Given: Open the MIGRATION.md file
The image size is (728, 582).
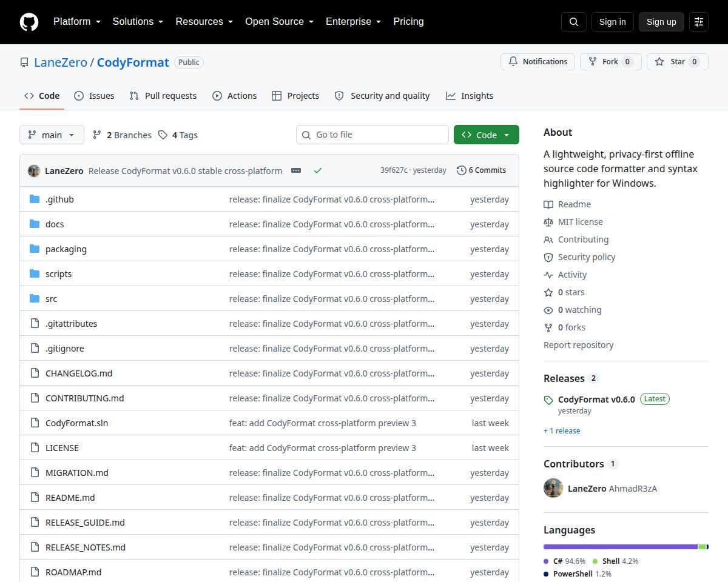Looking at the screenshot, I should [76, 472].
